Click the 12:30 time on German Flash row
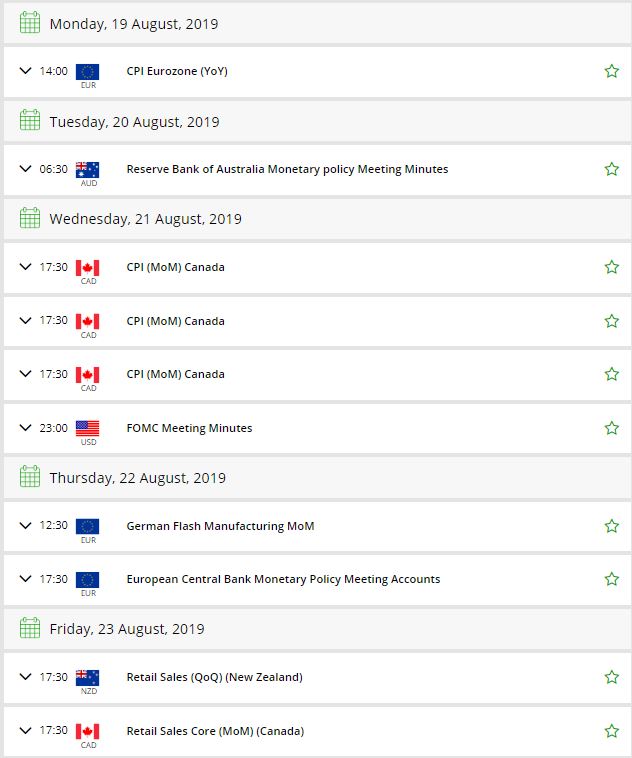This screenshot has height=758, width=632. [x=54, y=526]
